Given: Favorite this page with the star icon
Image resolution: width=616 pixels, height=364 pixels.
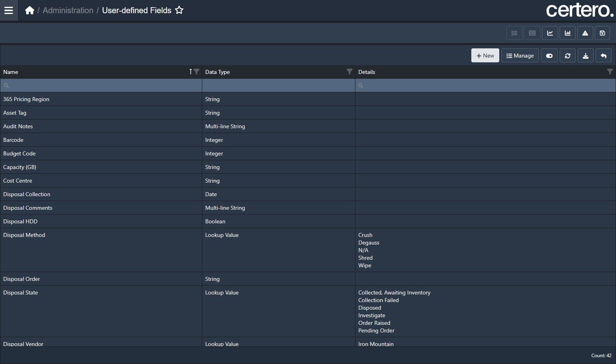Looking at the screenshot, I should [x=179, y=10].
